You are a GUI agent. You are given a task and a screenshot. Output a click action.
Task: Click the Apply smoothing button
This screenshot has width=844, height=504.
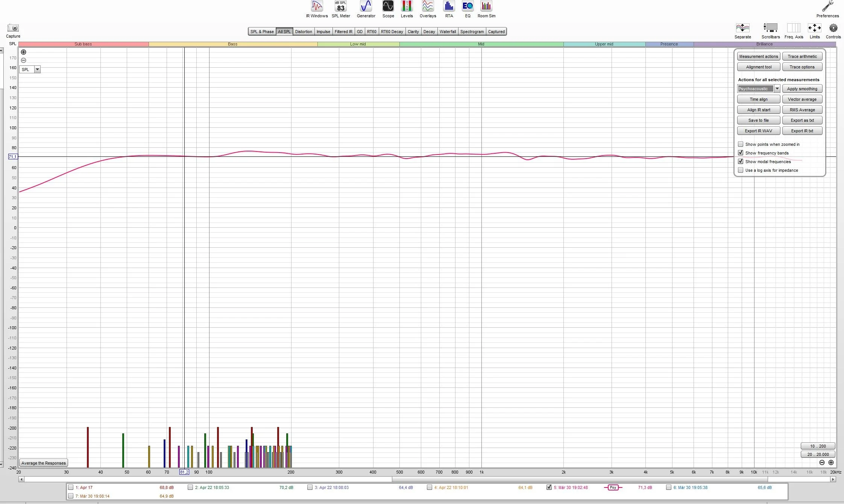coord(802,89)
